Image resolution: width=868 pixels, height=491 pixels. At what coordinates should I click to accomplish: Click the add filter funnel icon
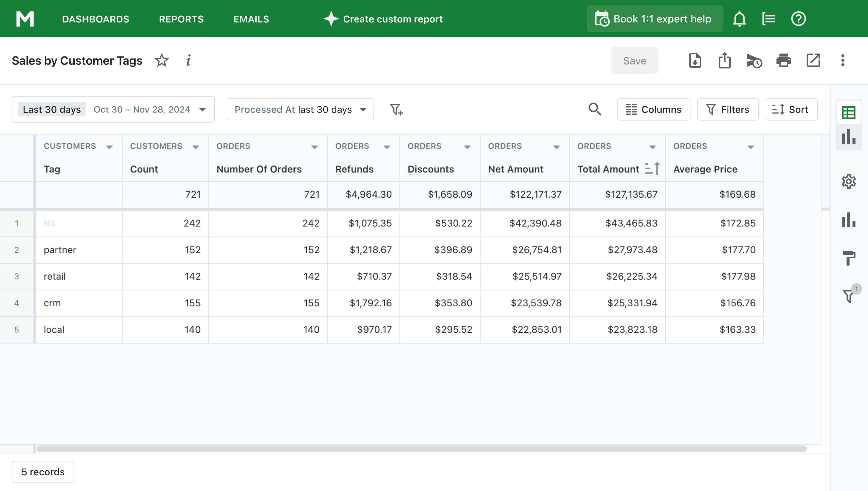coord(396,110)
